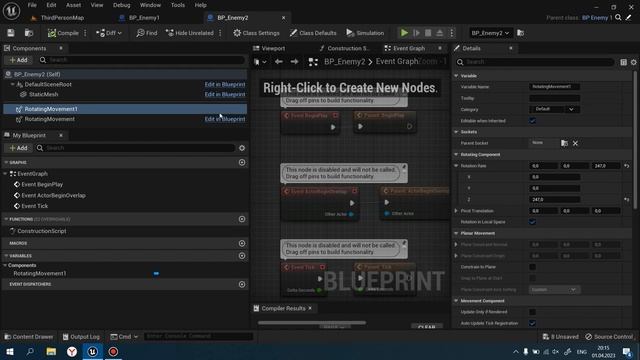This screenshot has height=360, width=640.
Task: Open the BP_Enemy2 debug object dropdown
Action: (490, 33)
